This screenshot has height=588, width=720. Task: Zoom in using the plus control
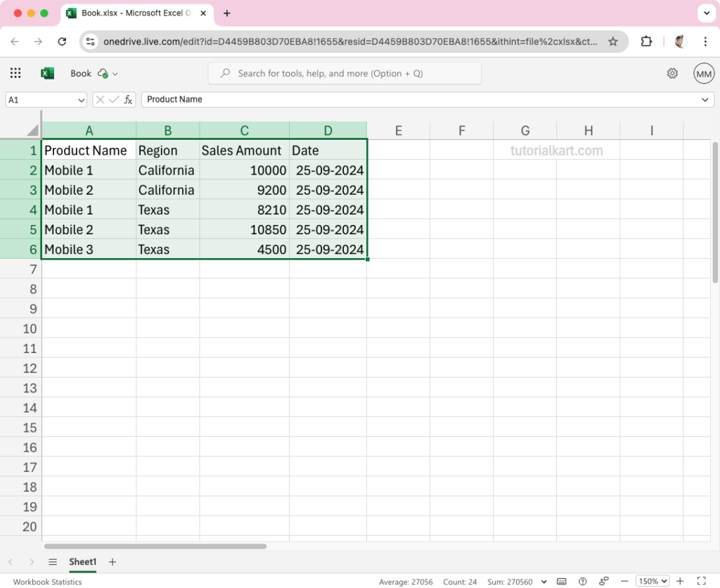tap(681, 581)
